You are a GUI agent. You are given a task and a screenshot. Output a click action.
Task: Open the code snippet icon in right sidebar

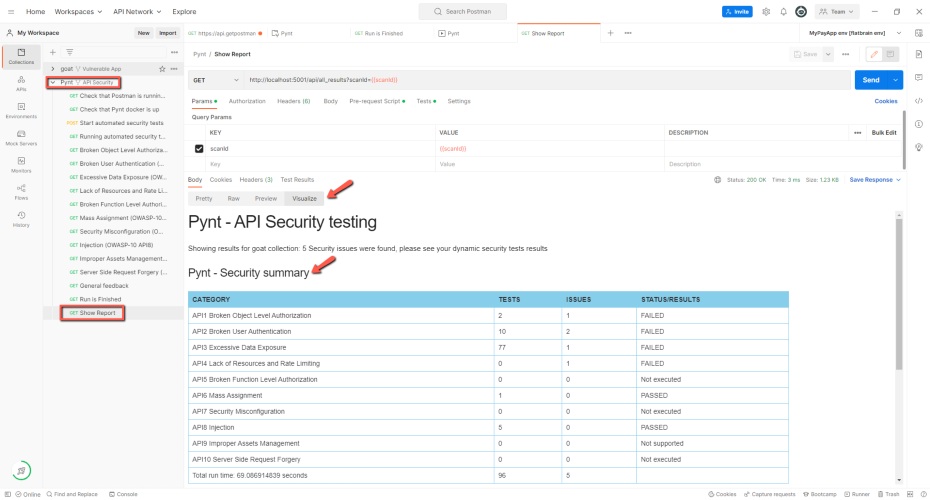pos(919,101)
